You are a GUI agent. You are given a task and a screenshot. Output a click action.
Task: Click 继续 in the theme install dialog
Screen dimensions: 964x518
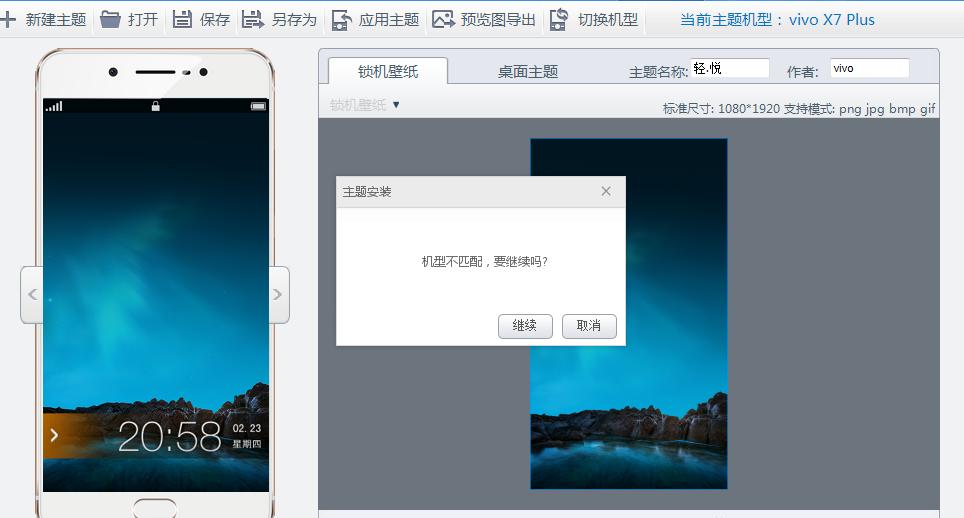pos(525,326)
